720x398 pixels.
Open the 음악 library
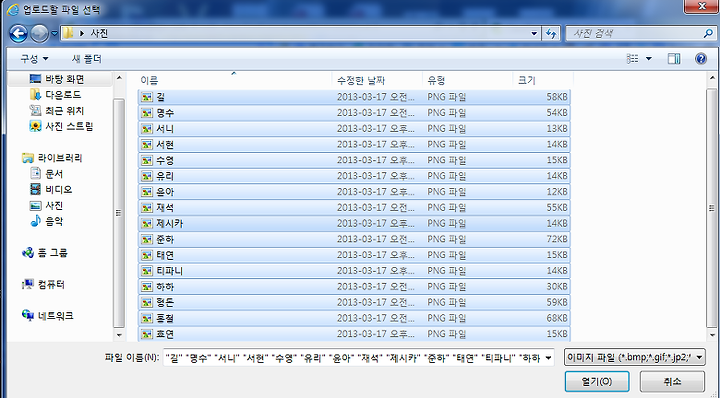[x=46, y=221]
